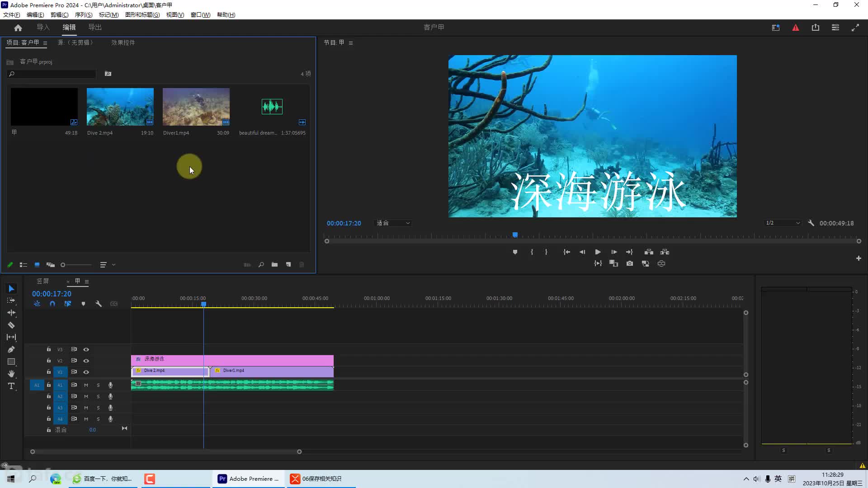Click the Program monitor playhead marker
The height and width of the screenshot is (488, 868).
(515, 235)
